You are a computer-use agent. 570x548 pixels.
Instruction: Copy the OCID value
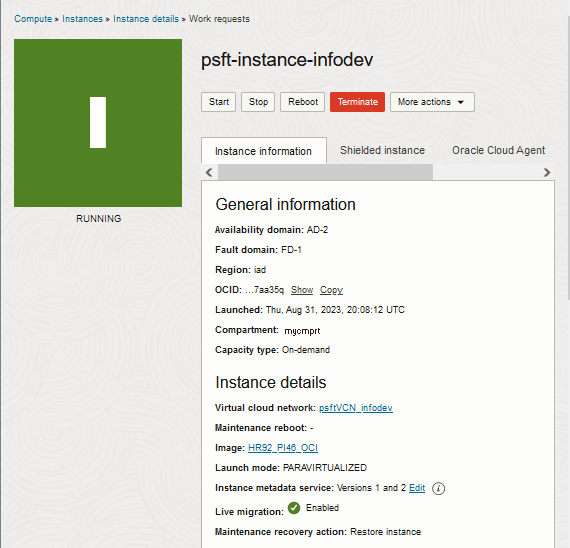(331, 290)
